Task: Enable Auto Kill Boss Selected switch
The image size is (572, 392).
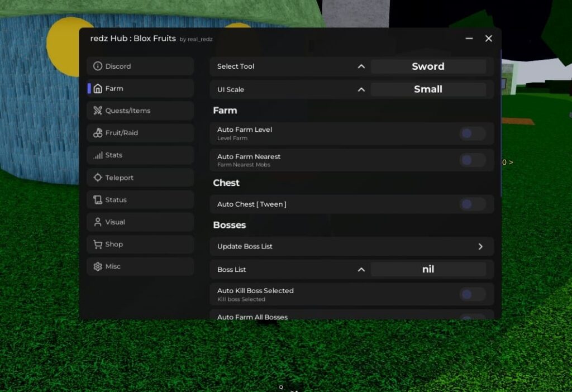Action: pos(472,294)
